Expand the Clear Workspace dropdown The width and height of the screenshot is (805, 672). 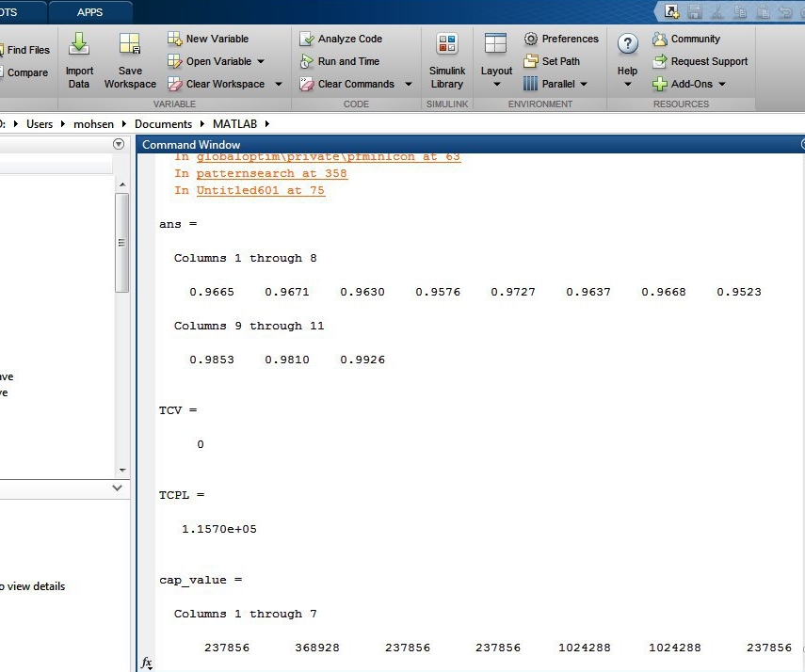278,85
